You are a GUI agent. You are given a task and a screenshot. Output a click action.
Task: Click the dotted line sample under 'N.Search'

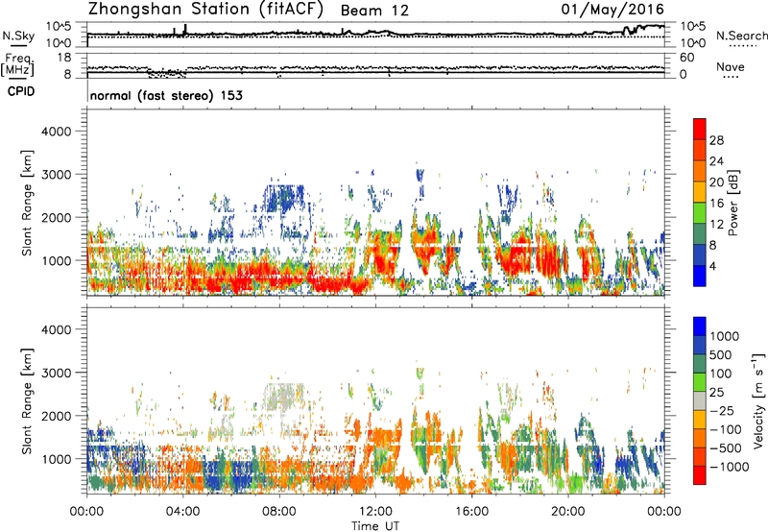(x=743, y=45)
